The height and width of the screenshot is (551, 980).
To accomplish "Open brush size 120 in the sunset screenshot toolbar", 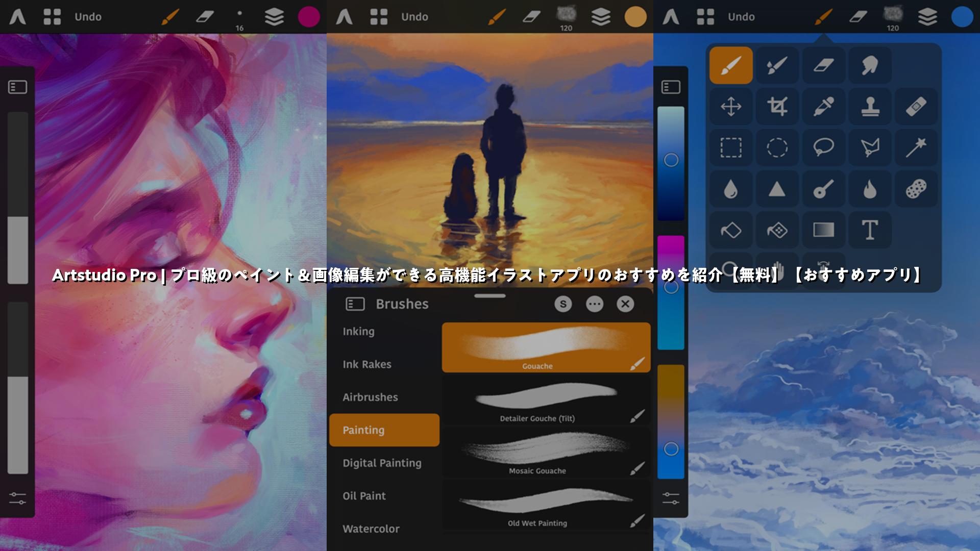I will [566, 18].
